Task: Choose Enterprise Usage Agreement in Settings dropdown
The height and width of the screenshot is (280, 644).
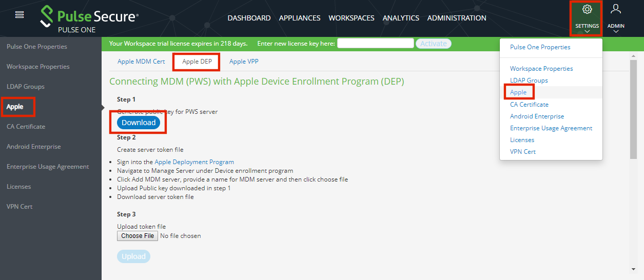Action: (x=551, y=128)
